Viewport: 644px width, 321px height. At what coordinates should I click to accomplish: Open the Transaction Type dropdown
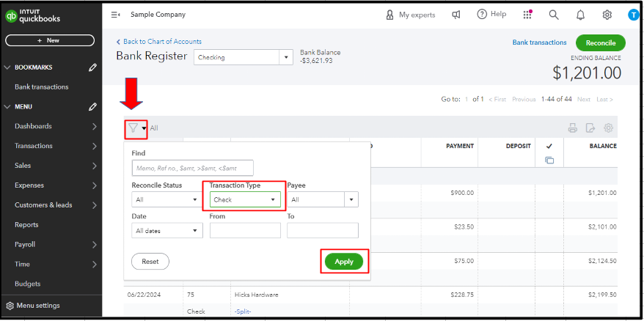click(245, 199)
